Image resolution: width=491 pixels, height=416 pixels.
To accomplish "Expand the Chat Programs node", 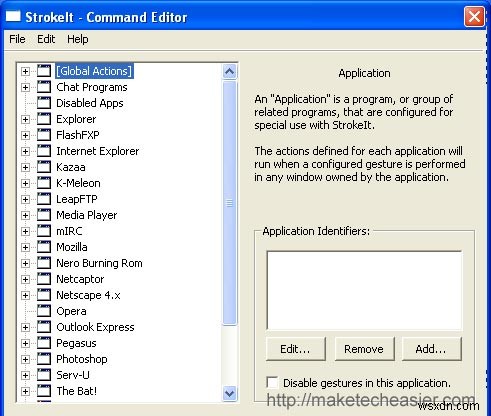I will tap(25, 87).
